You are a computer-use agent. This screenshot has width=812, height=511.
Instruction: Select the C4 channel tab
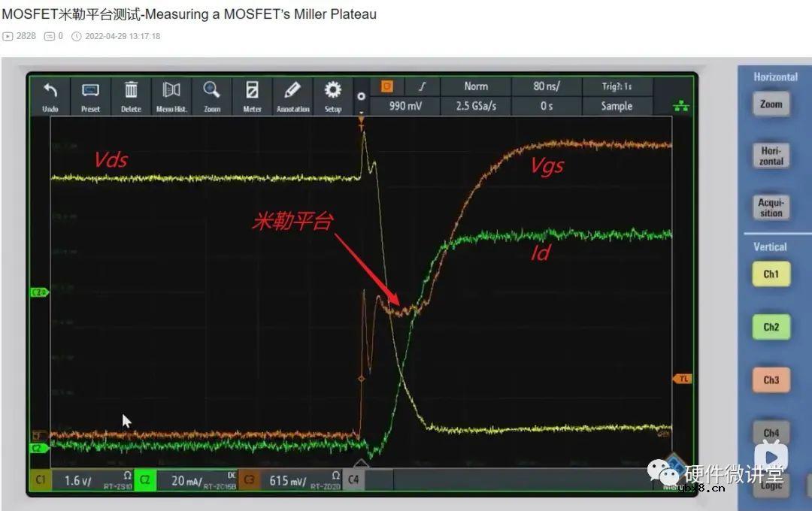[353, 479]
